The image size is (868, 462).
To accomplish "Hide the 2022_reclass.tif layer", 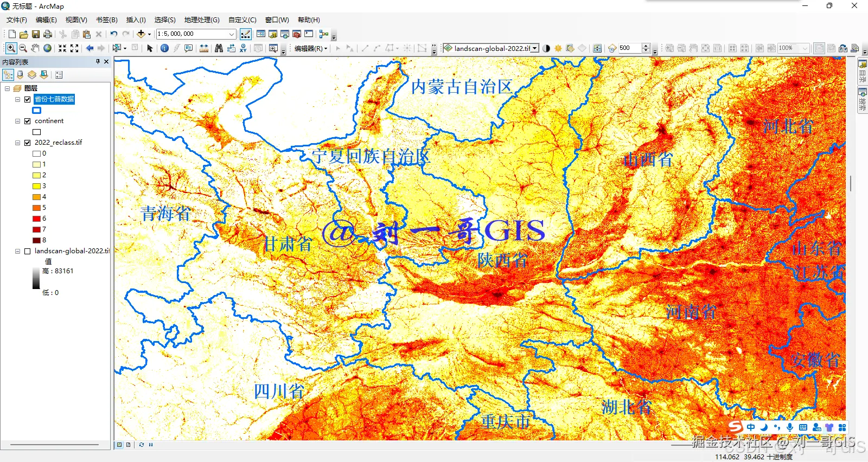I will point(27,143).
